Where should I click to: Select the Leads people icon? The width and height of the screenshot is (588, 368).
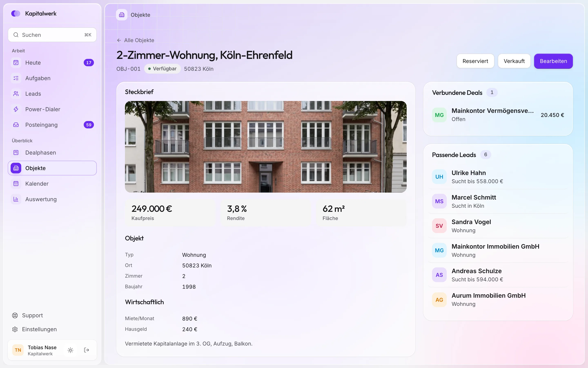(16, 94)
